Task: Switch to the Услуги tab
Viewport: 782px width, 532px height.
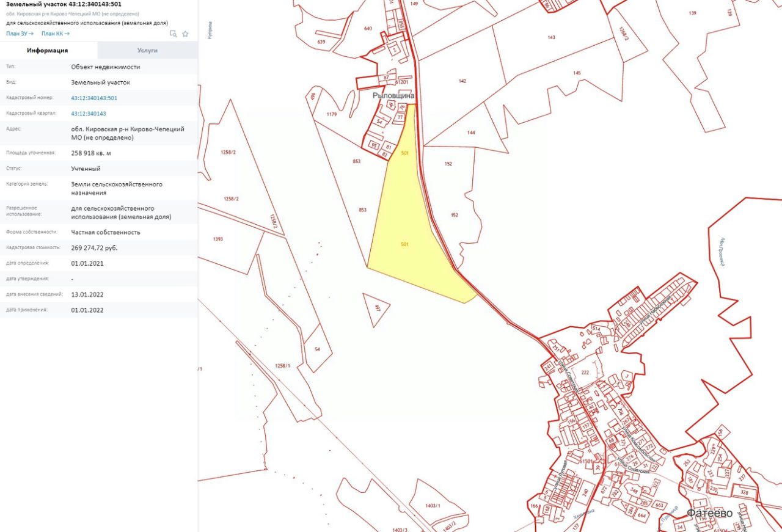Action: [x=147, y=50]
